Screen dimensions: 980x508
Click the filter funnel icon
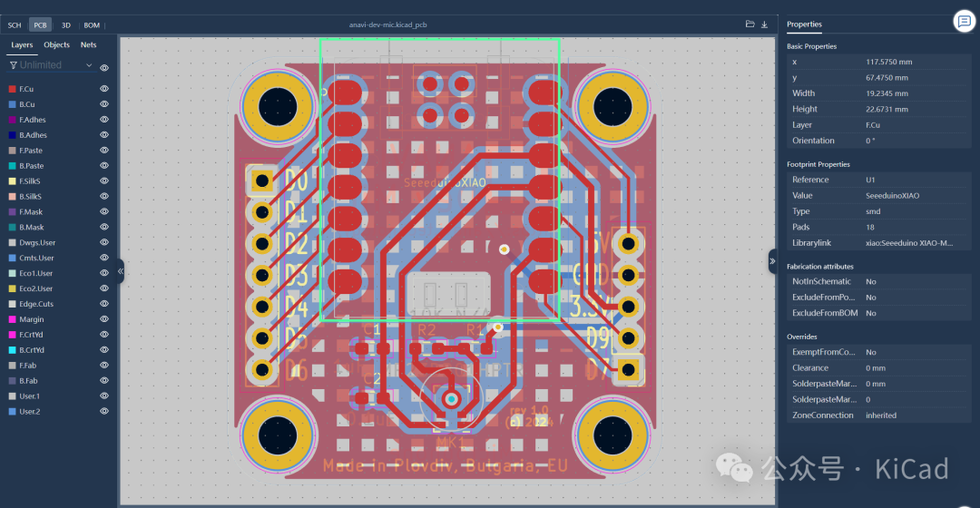(13, 65)
